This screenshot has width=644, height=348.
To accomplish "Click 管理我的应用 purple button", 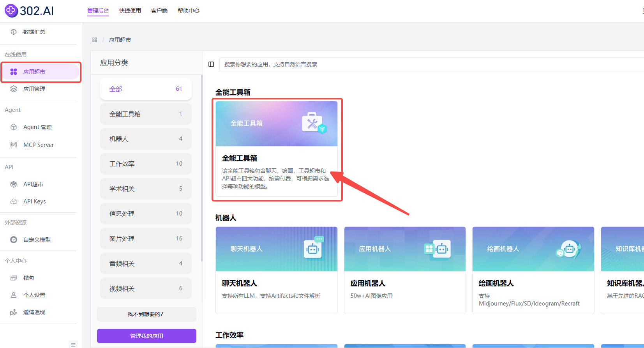I will 146,336.
